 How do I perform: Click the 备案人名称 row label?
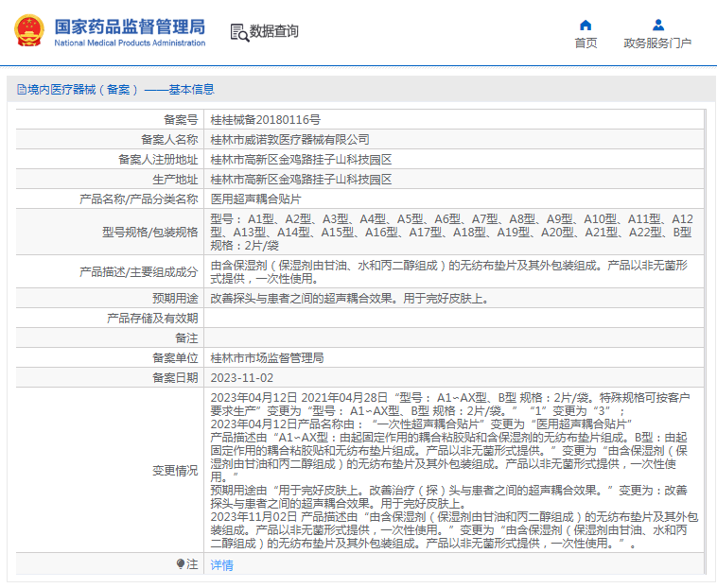tap(169, 139)
